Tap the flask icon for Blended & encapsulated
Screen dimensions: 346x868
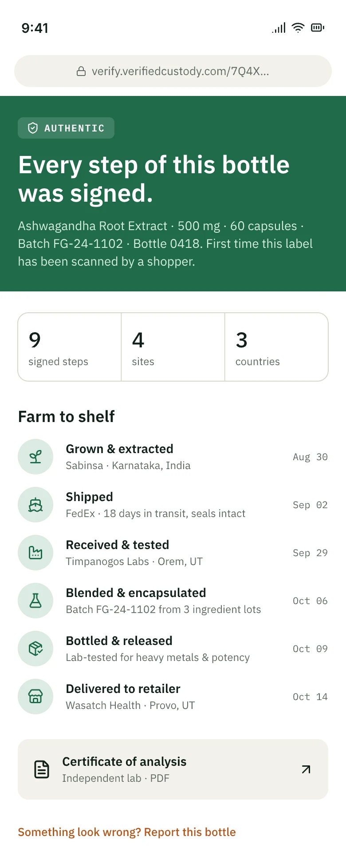[x=35, y=601]
